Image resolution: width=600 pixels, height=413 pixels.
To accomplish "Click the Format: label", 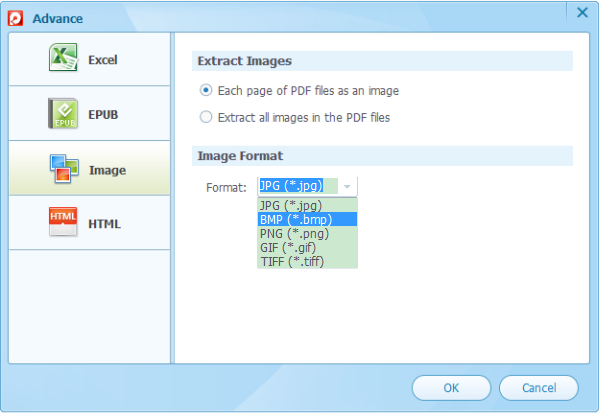I will coord(226,188).
